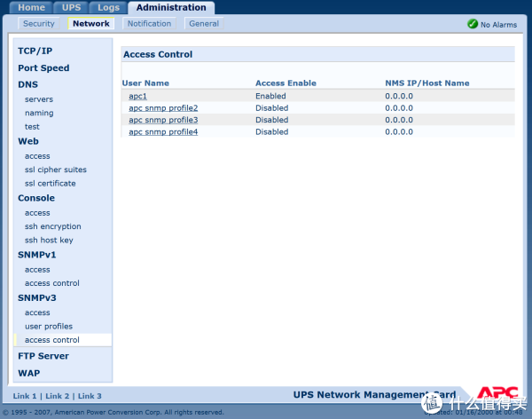Viewport: 532px width, 419px height.
Task: Click the DNS heading in sidebar
Action: (27, 84)
